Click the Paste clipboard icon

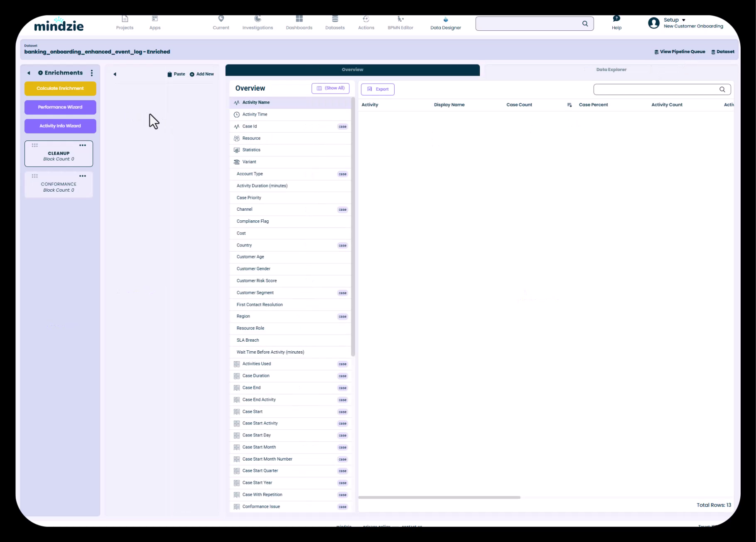pos(169,74)
